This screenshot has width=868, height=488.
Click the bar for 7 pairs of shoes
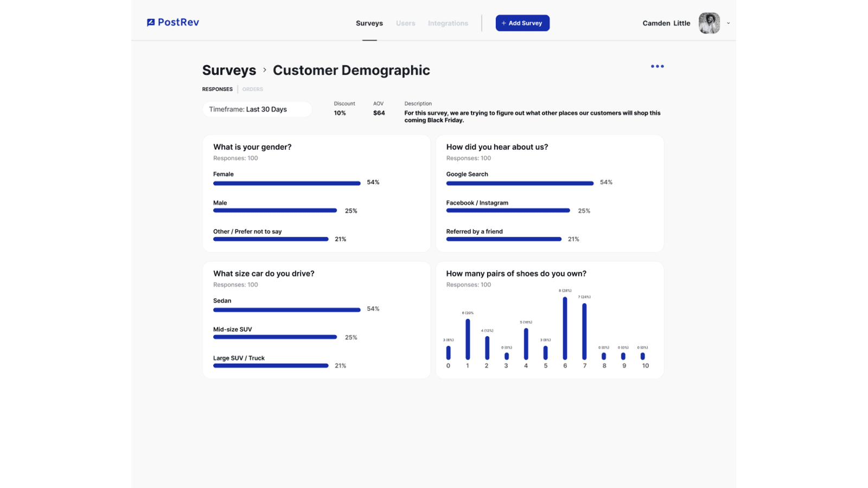(584, 331)
